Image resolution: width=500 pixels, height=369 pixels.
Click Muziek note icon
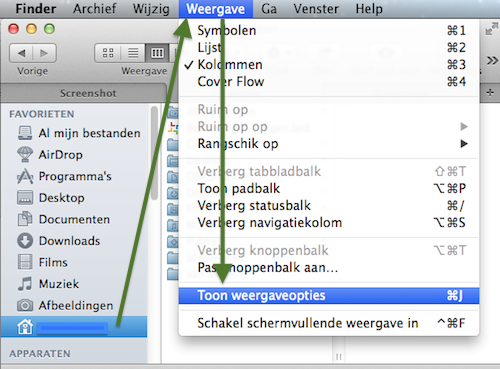25,284
